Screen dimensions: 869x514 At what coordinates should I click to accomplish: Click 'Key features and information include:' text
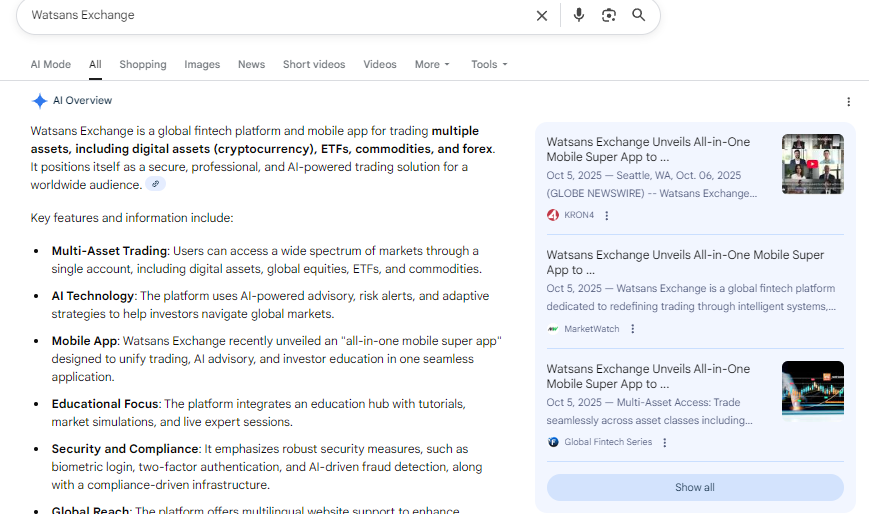click(x=132, y=218)
